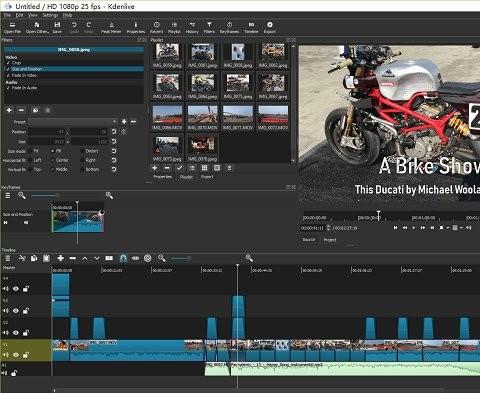
Task: Zoom in the timeline with the magnifier
Action: [x=249, y=258]
